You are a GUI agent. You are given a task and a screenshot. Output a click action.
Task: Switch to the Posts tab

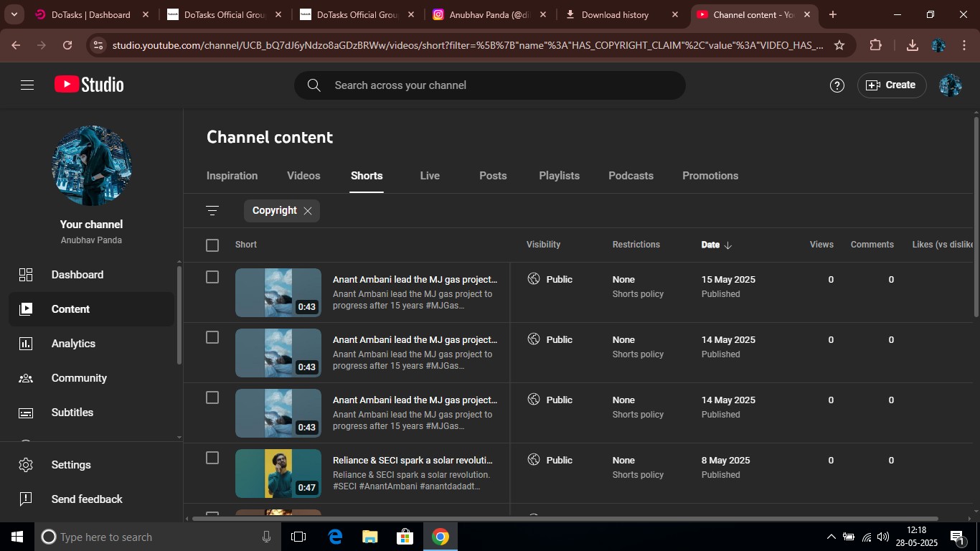pos(493,176)
